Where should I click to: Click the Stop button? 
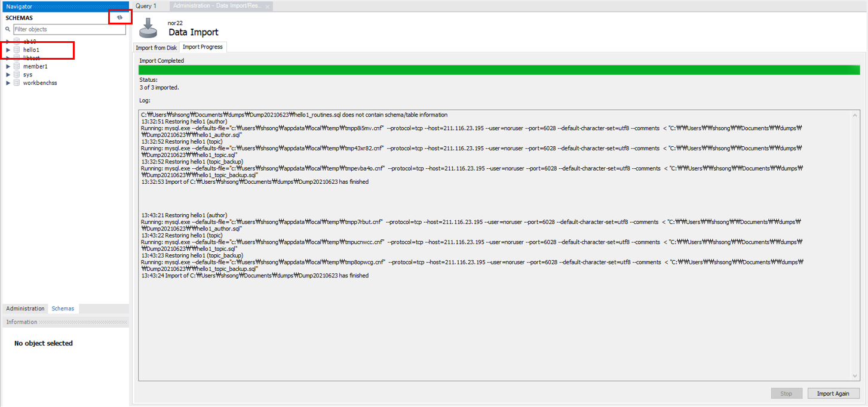786,393
